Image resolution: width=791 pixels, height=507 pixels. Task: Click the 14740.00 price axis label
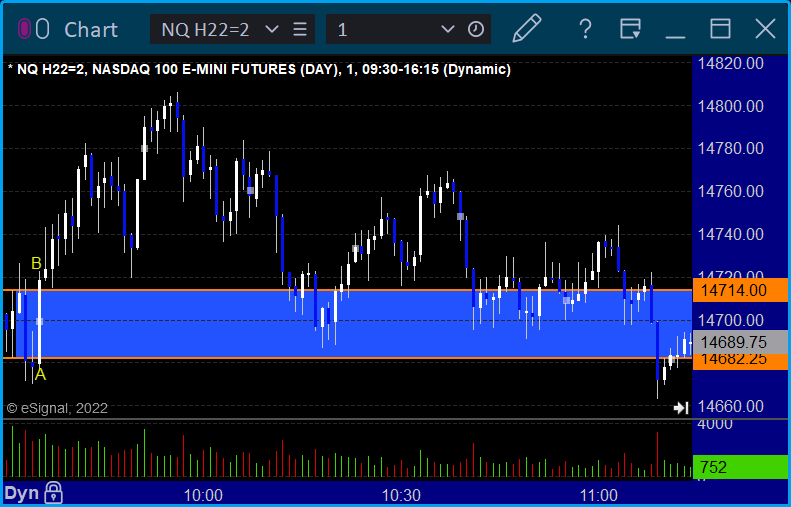tap(730, 235)
